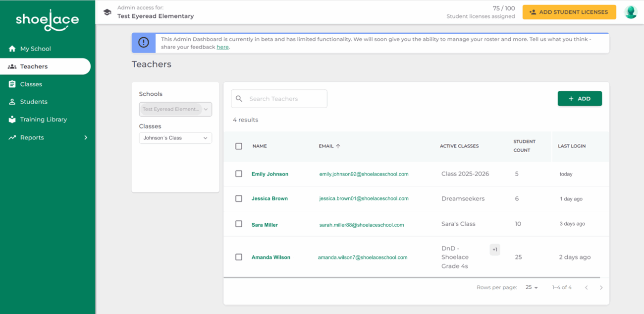
Task: Check Emily Johnson's row checkbox
Action: point(238,174)
